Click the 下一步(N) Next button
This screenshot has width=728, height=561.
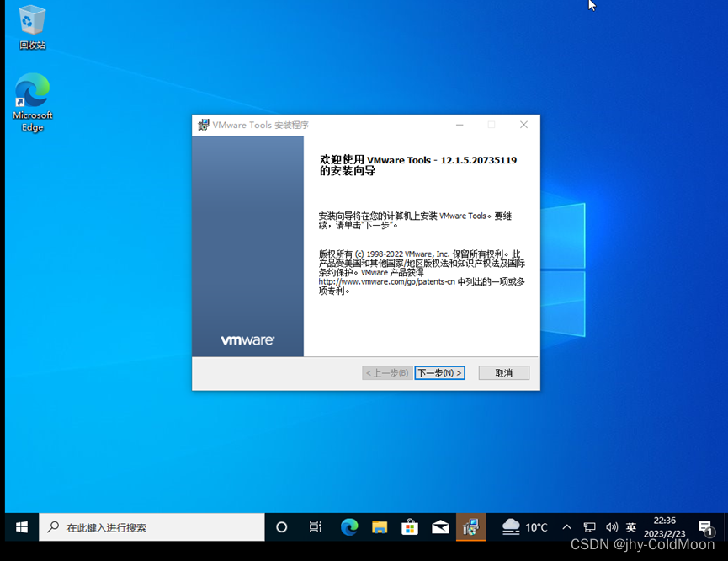(x=439, y=372)
